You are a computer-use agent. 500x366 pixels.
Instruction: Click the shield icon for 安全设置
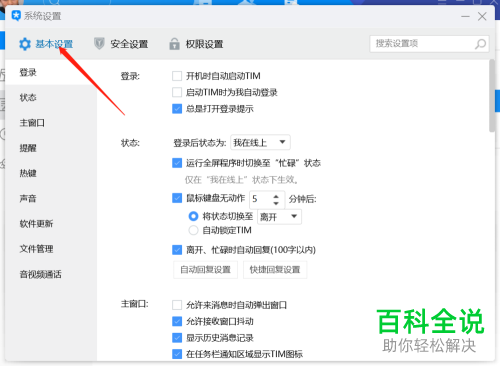[x=99, y=44]
